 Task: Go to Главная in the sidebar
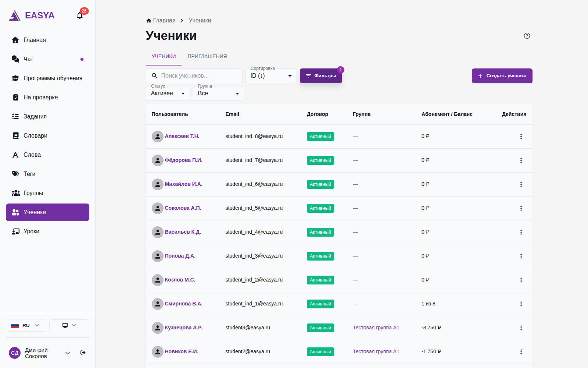pyautogui.click(x=48, y=40)
